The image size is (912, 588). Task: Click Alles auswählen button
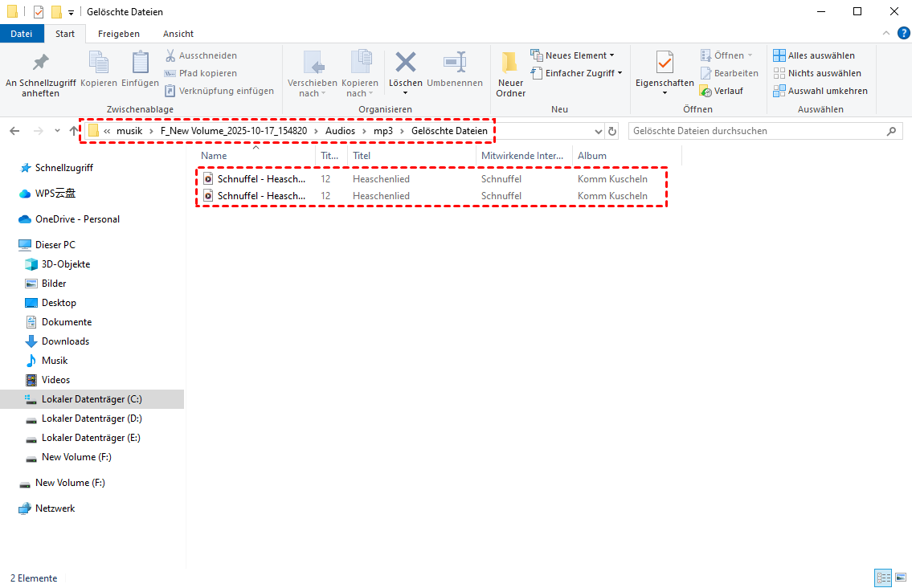point(814,55)
